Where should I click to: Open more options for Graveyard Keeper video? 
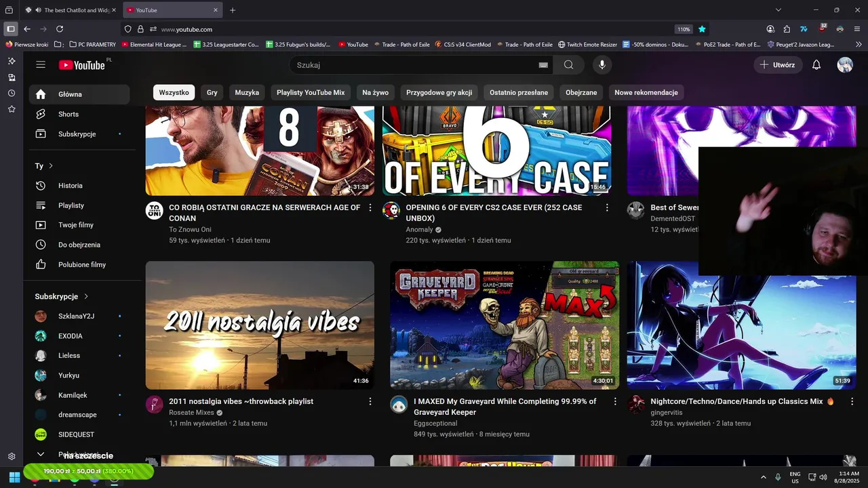pos(615,401)
